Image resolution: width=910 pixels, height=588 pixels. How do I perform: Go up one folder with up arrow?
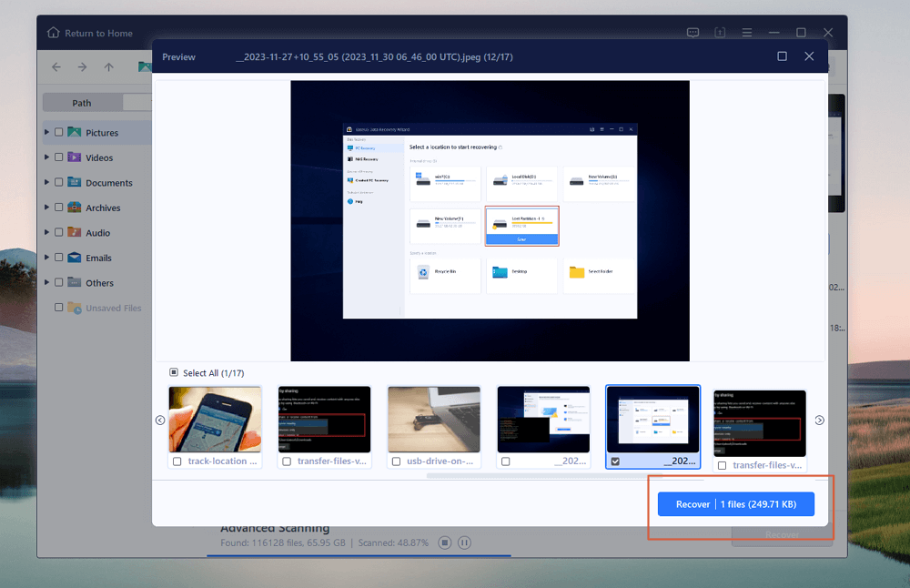pyautogui.click(x=109, y=67)
